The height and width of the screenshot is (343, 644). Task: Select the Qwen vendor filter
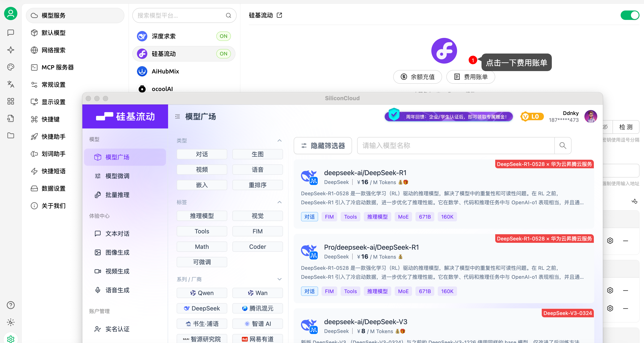202,293
